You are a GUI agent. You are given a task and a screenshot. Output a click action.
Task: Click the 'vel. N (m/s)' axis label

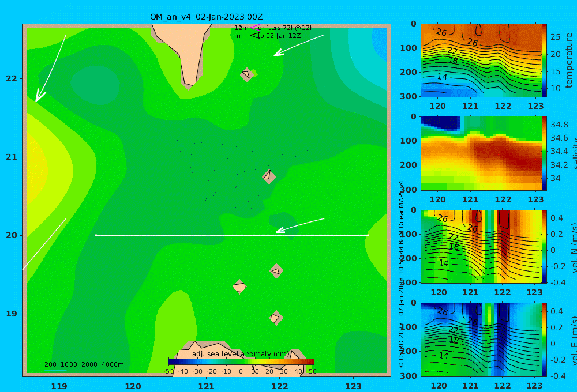tap(574, 247)
